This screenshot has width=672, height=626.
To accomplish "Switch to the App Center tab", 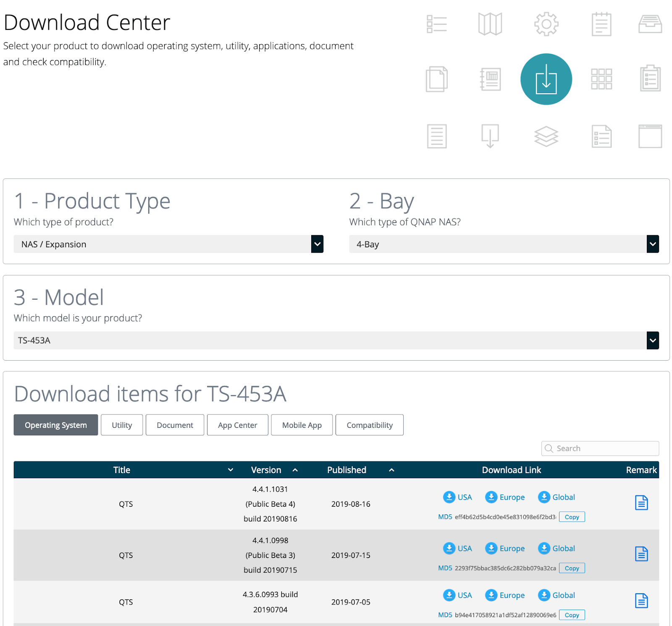I will [x=237, y=425].
